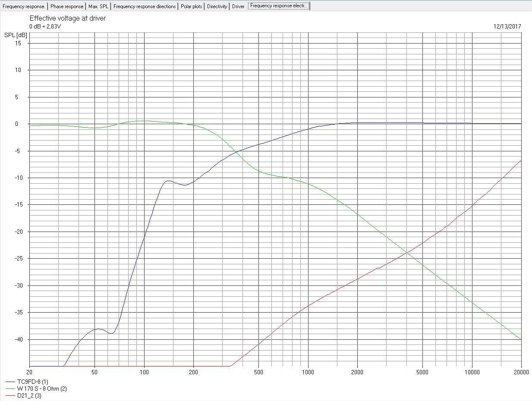Open the Directivity tab

tap(217, 6)
